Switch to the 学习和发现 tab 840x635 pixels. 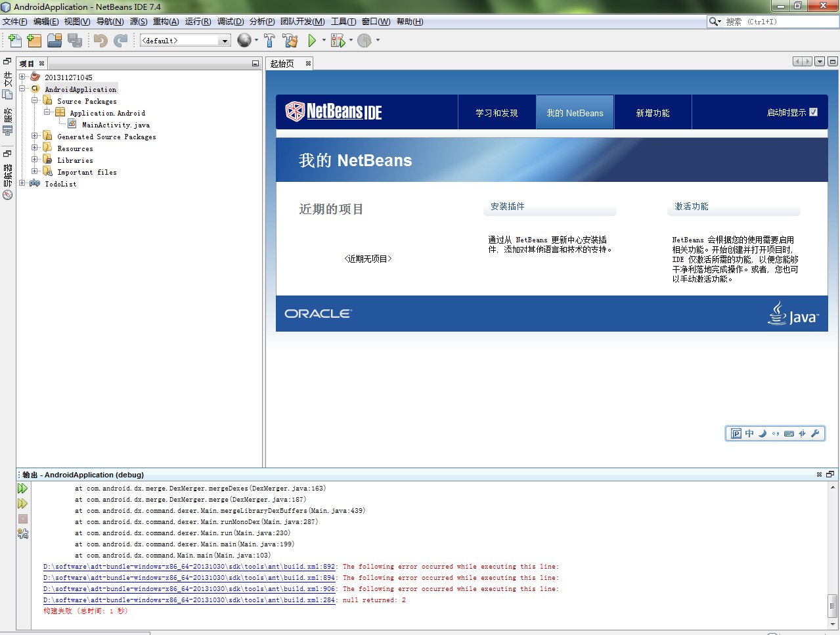coord(497,112)
